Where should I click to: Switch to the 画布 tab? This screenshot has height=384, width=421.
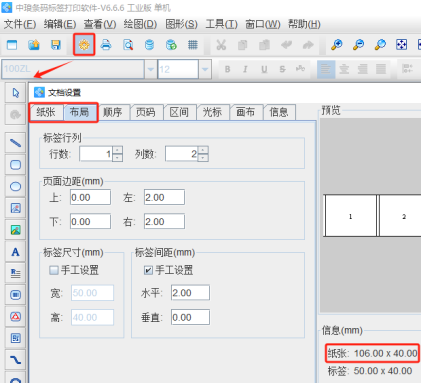pos(246,112)
